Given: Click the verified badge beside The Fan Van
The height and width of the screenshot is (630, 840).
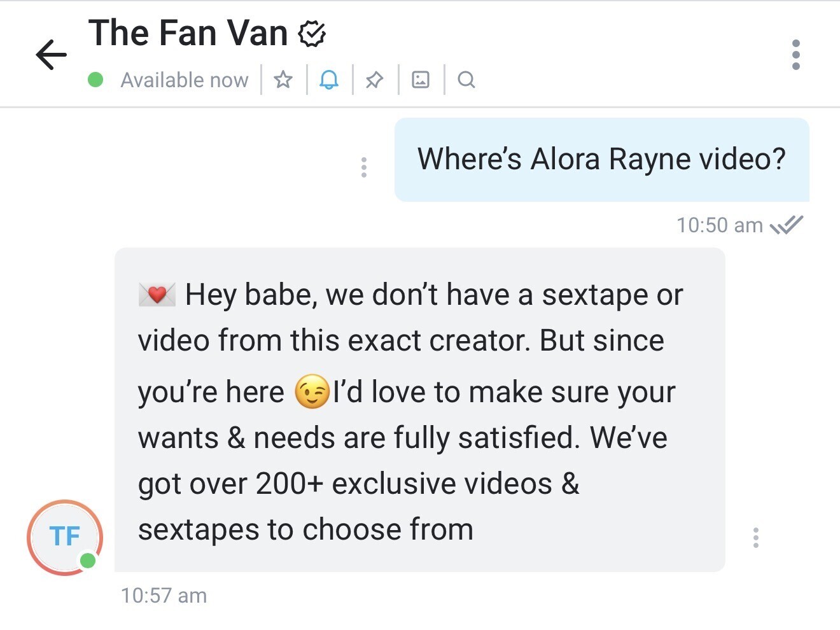Looking at the screenshot, I should pyautogui.click(x=312, y=34).
